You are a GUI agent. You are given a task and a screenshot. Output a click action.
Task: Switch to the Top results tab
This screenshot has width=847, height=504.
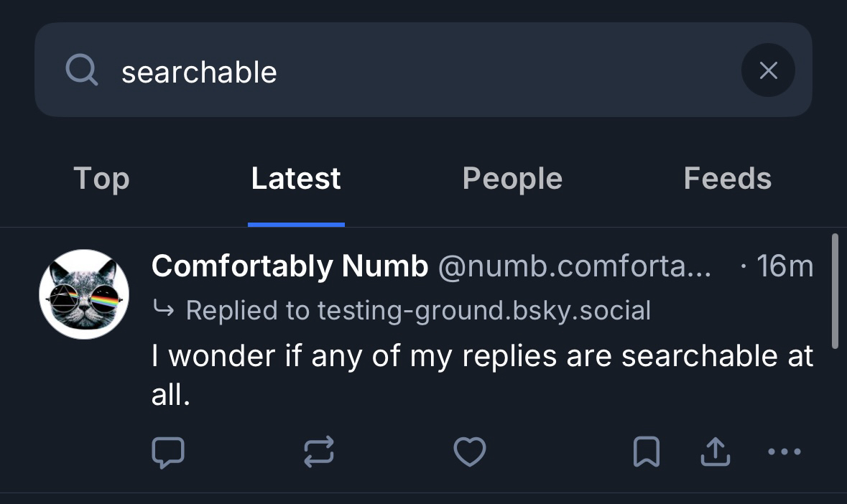tap(101, 178)
